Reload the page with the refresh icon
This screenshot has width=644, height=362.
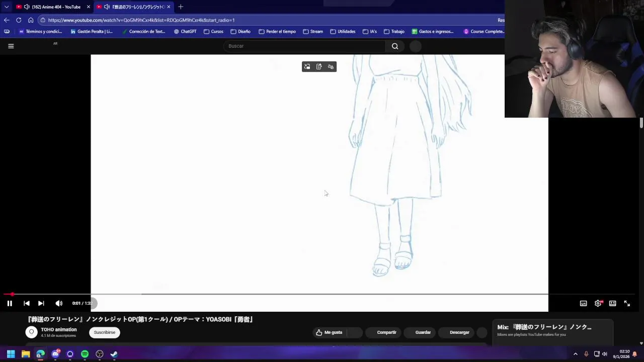point(19,20)
